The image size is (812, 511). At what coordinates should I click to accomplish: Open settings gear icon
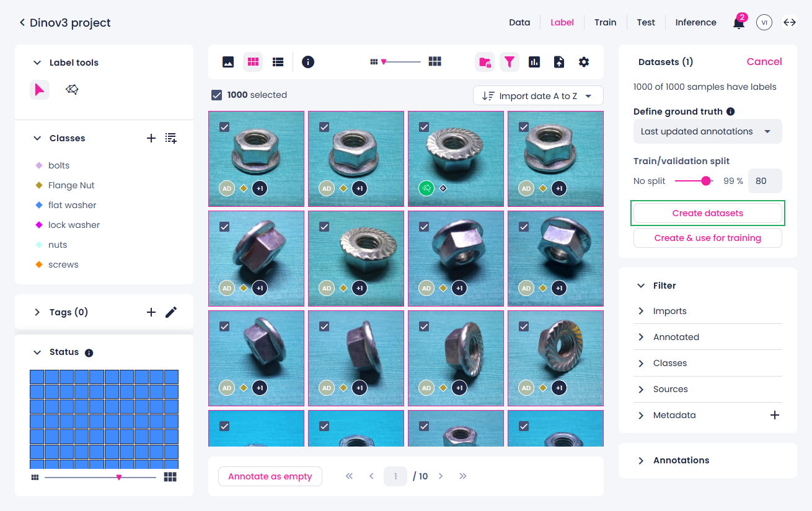pyautogui.click(x=584, y=62)
